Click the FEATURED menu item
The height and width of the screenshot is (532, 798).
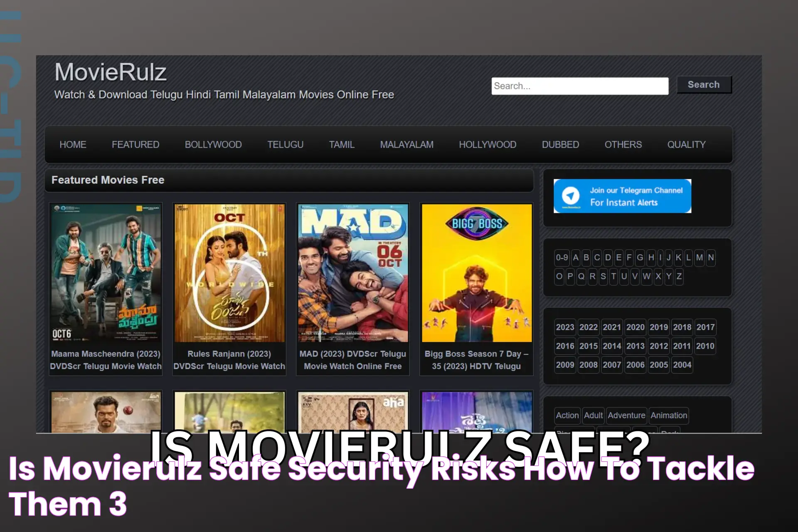136,144
